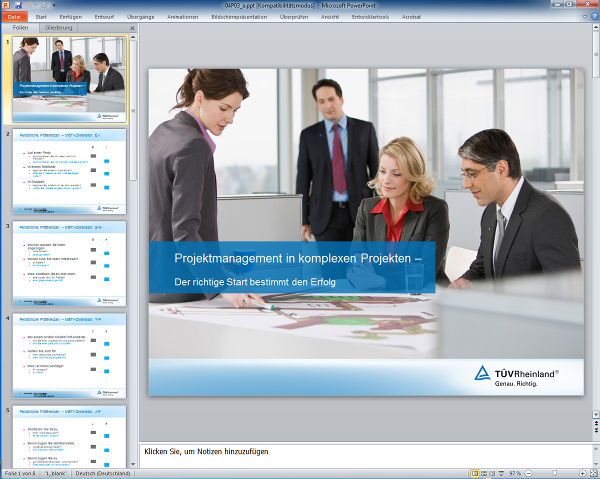Select slide 2 thumbnail
This screenshot has width=600, height=479.
pyautogui.click(x=69, y=170)
